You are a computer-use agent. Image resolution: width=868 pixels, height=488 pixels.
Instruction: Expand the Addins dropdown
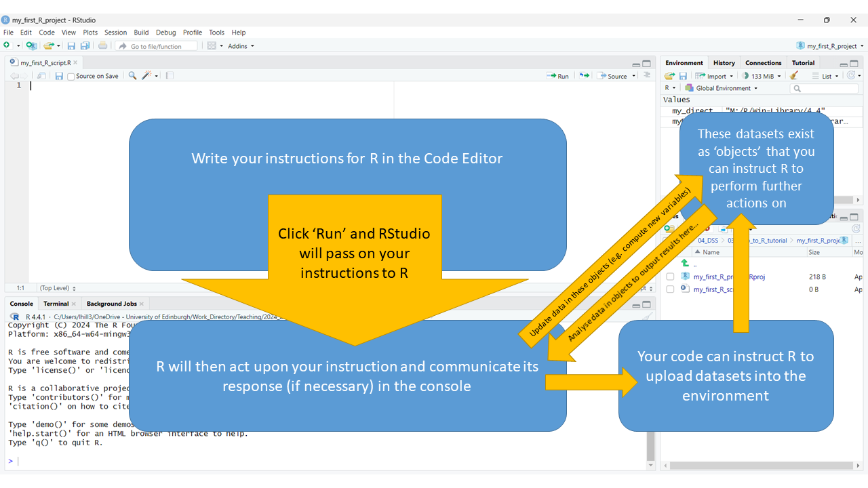[241, 46]
